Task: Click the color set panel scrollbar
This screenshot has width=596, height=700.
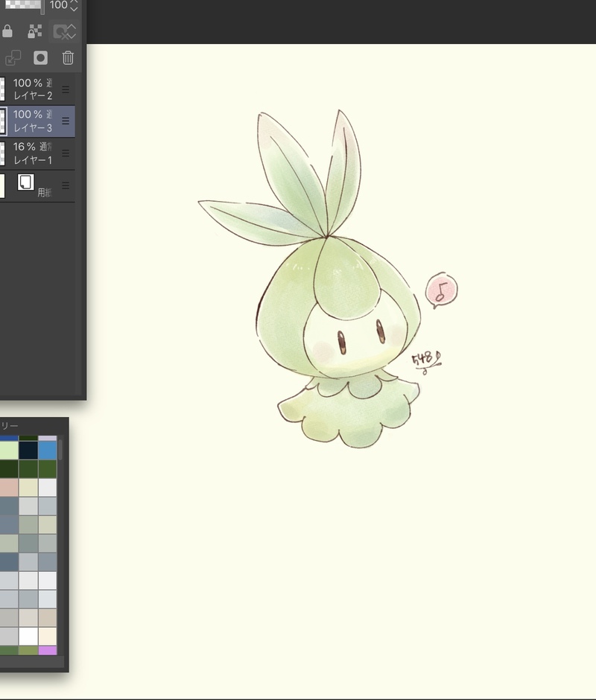Action: point(60,450)
